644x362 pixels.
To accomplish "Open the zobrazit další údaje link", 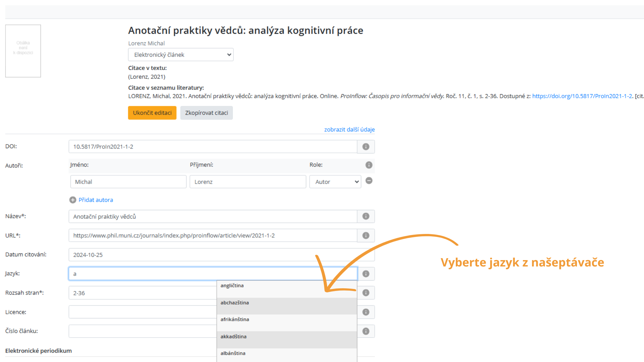I will (349, 129).
